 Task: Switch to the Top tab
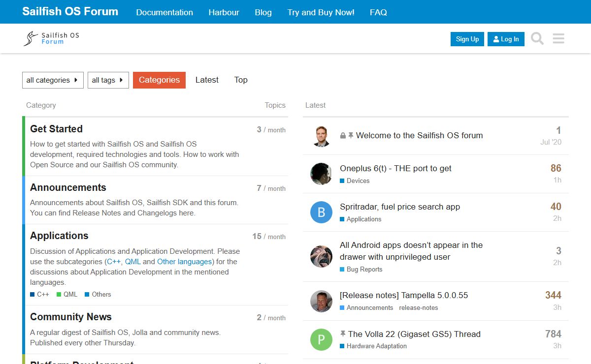241,80
